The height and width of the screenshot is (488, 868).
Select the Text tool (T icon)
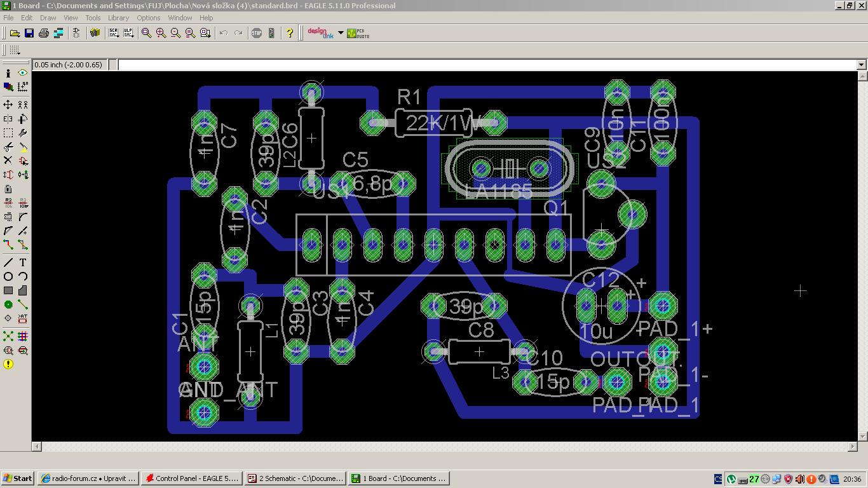(23, 262)
